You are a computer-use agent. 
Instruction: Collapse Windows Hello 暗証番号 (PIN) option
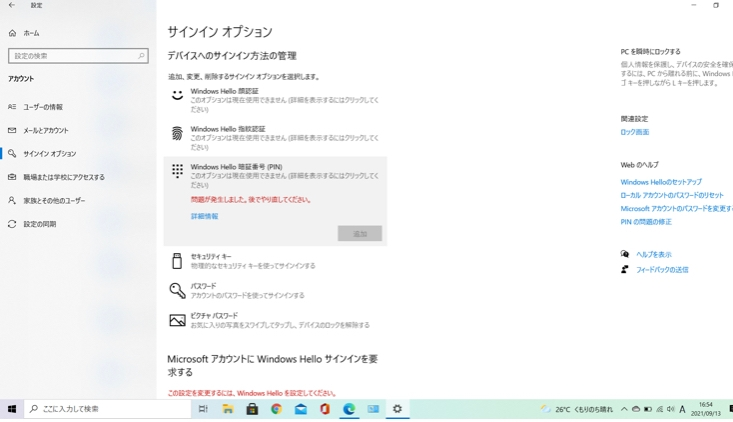coord(275,176)
